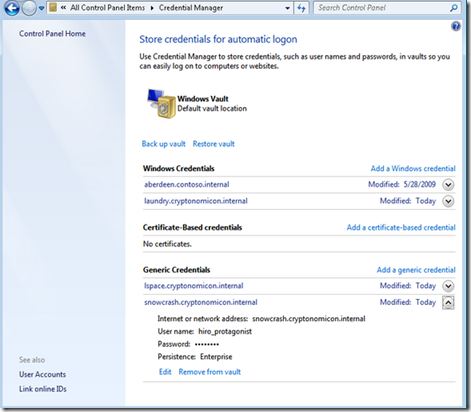Click the Windows Vault safe icon
Viewport: 471px width, 412px height.
161,104
